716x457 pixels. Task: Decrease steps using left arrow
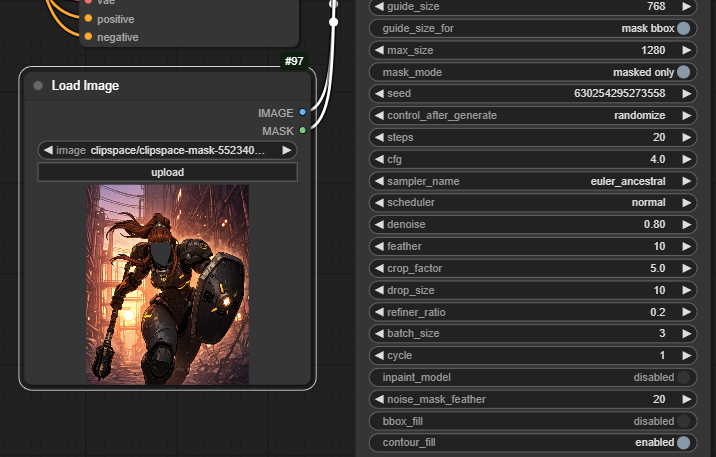379,137
